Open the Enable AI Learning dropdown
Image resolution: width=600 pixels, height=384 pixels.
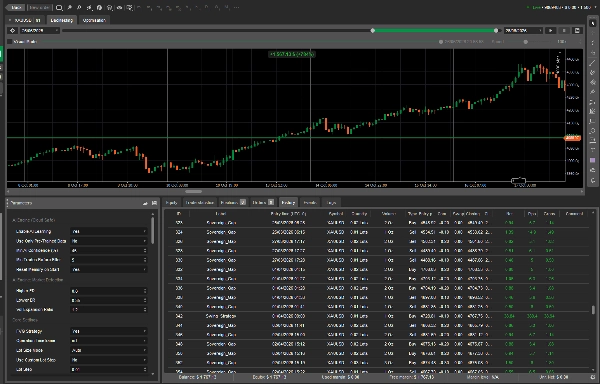[x=109, y=231]
